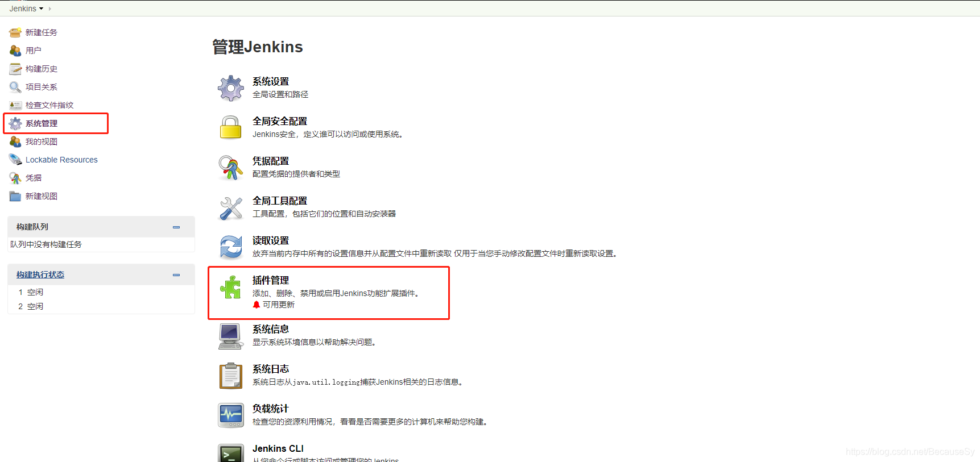Click the 我的视图 icon
The height and width of the screenshot is (462, 980).
[x=15, y=141]
